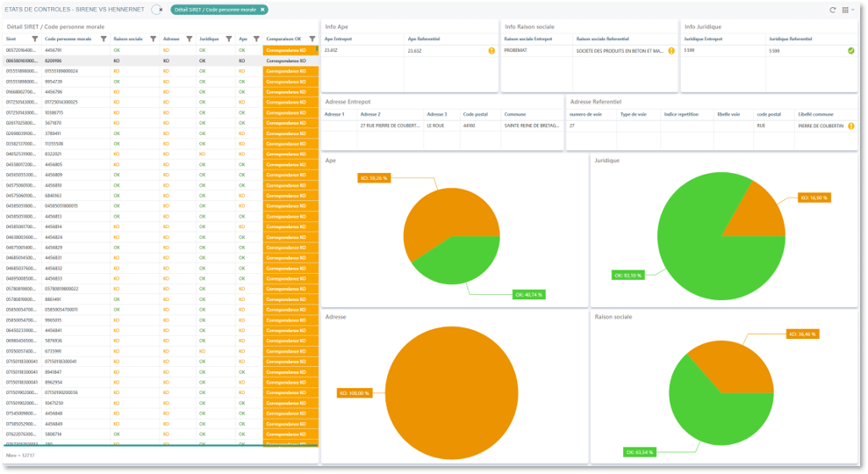Viewport: 868px width, 474px height.
Task: Click green check icon in Info Juridique
Action: tap(850, 51)
